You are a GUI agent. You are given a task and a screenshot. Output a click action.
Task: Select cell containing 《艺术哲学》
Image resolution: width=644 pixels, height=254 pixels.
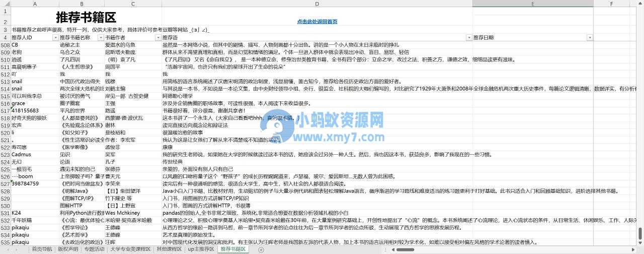[x=82, y=234]
